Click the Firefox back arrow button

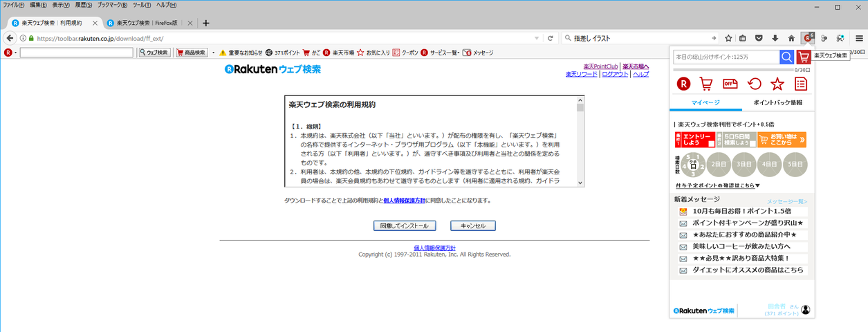tap(10, 38)
